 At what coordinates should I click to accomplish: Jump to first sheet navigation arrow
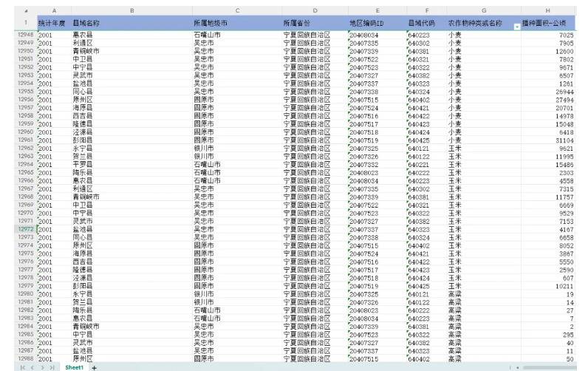[x=22, y=367]
